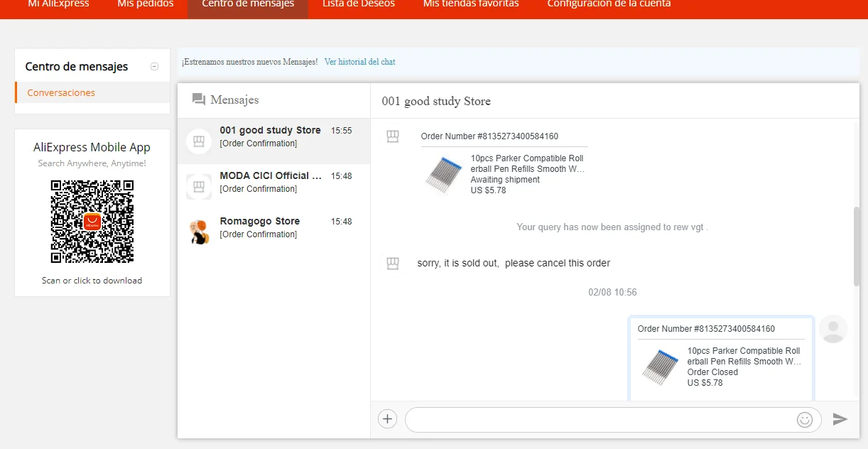Click the AliExpress app QR code
Viewport: 868px width, 449px height.
click(92, 222)
